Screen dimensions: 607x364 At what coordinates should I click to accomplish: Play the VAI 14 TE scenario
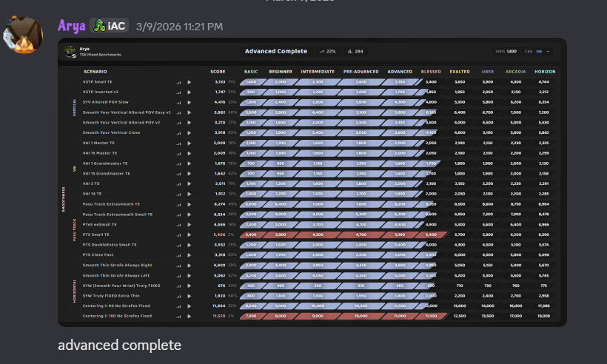click(x=190, y=194)
